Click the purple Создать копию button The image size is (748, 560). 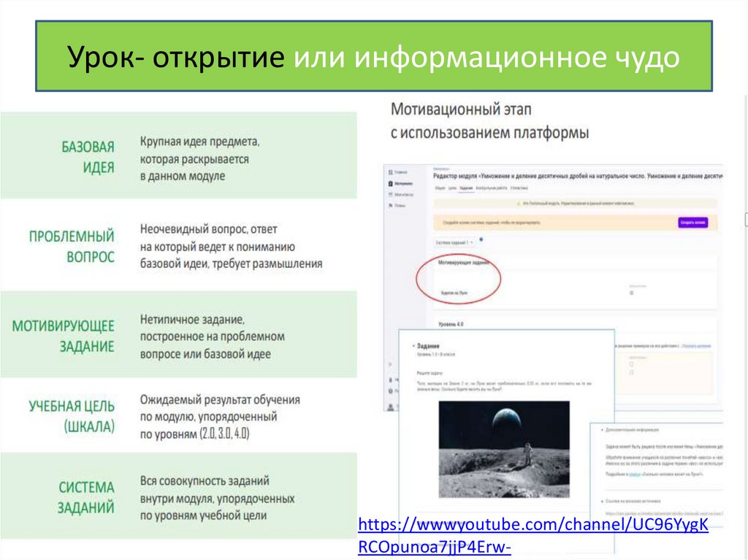click(693, 223)
